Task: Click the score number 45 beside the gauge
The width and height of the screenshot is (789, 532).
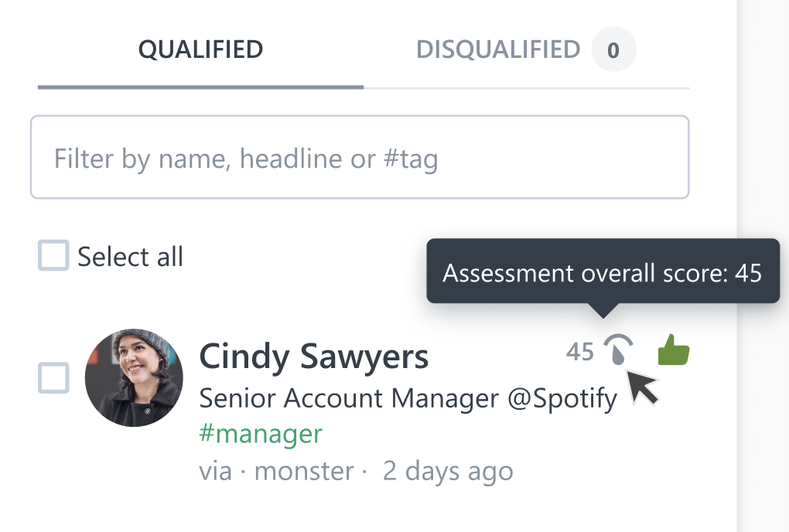Action: click(x=580, y=352)
